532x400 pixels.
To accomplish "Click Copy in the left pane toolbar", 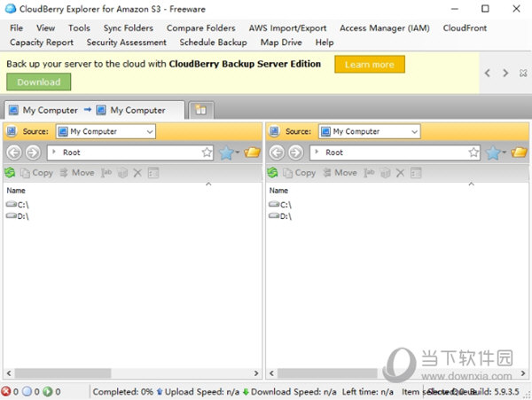I will pos(36,173).
